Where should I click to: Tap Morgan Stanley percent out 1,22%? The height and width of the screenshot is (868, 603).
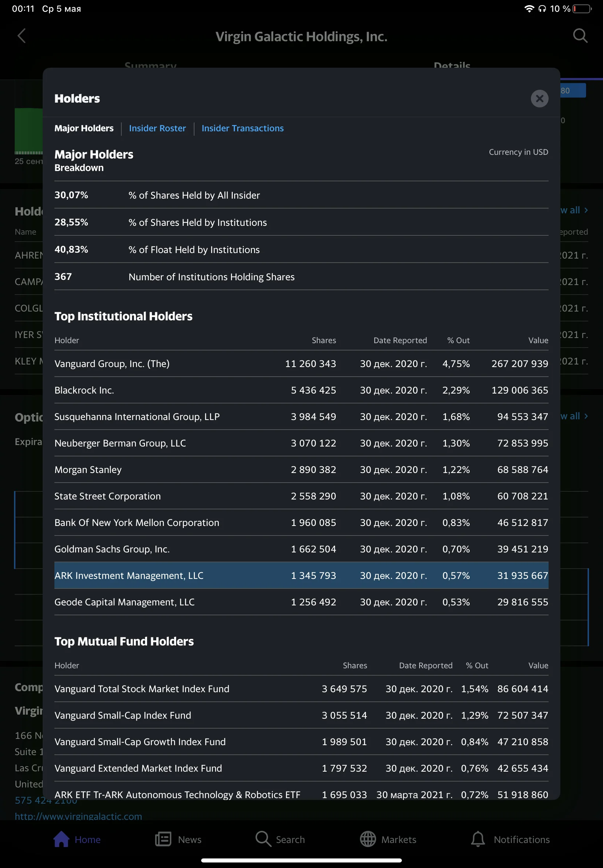click(x=456, y=469)
